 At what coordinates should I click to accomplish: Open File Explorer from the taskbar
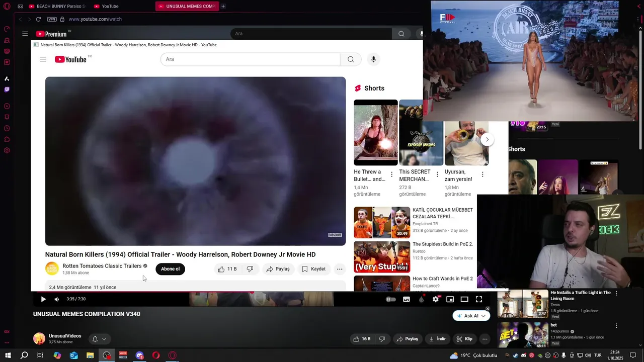coord(90,355)
